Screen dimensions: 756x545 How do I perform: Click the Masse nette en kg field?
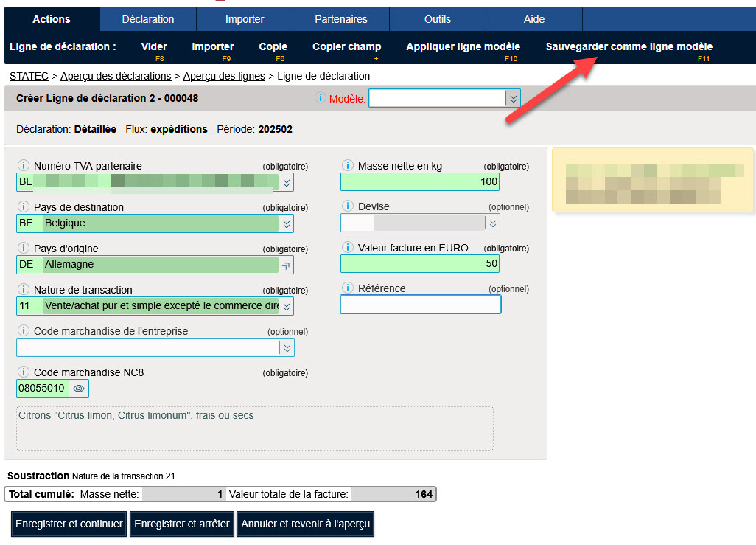(x=420, y=182)
